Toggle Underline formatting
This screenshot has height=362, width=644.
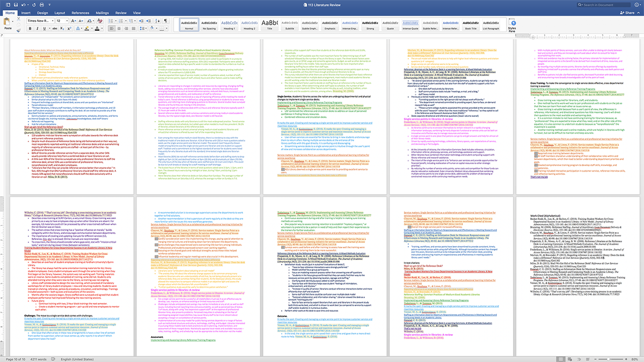point(45,28)
